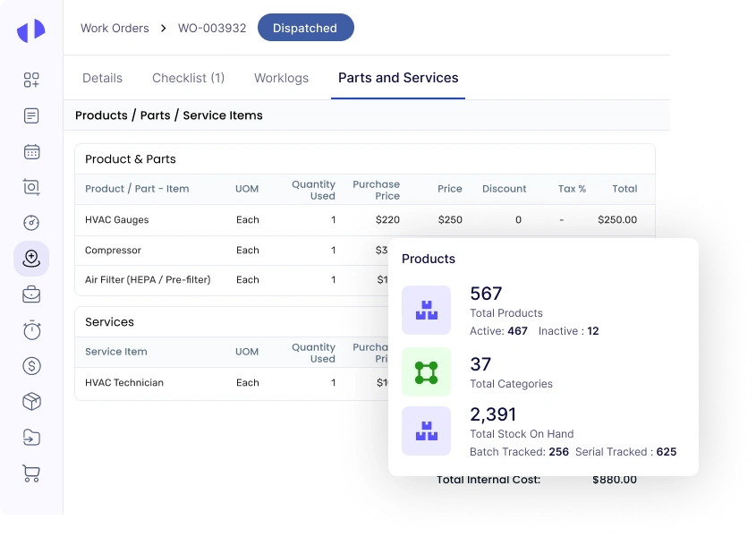Open the Dashboard module from the sidebar
This screenshot has height=537, width=756.
31,80
